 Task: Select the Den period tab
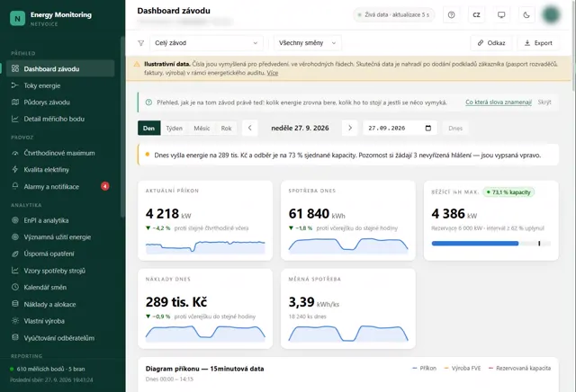point(148,128)
